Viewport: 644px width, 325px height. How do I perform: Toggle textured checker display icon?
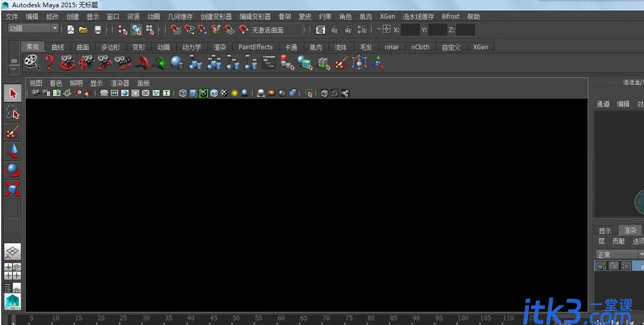224,93
